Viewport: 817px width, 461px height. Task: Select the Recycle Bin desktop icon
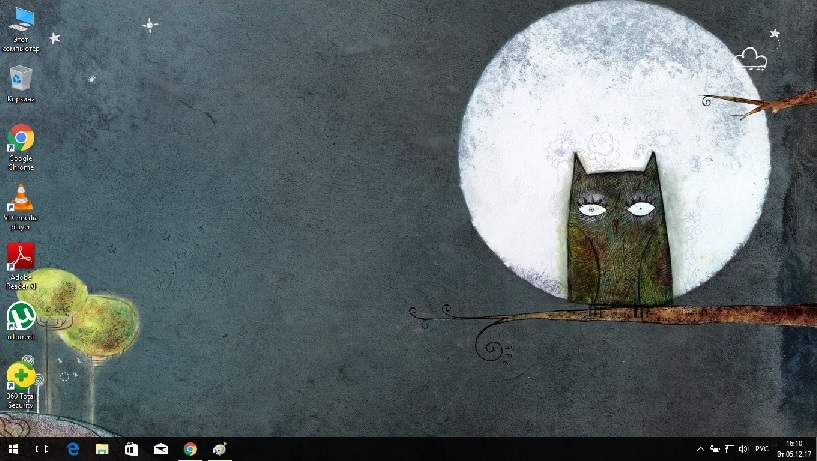pos(21,84)
